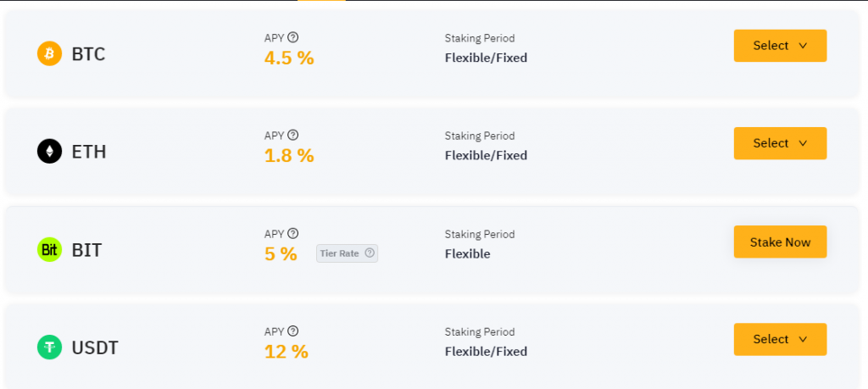868x389 pixels.
Task: Click the Stake Now button for BIT
Action: coord(780,242)
